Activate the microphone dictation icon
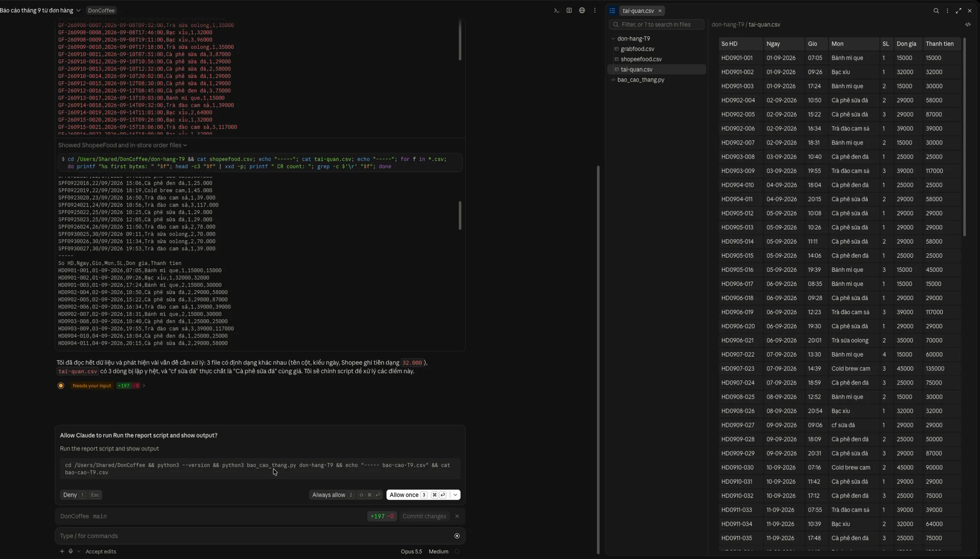This screenshot has width=980, height=559. [x=71, y=551]
